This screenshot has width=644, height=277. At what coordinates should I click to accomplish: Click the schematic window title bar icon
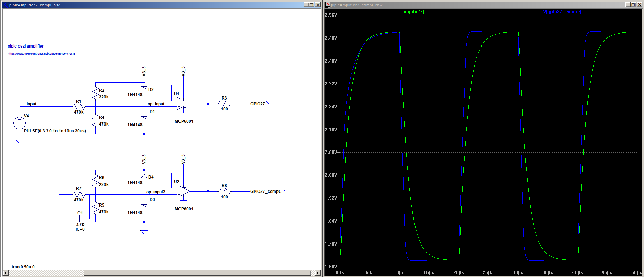(x=5, y=5)
